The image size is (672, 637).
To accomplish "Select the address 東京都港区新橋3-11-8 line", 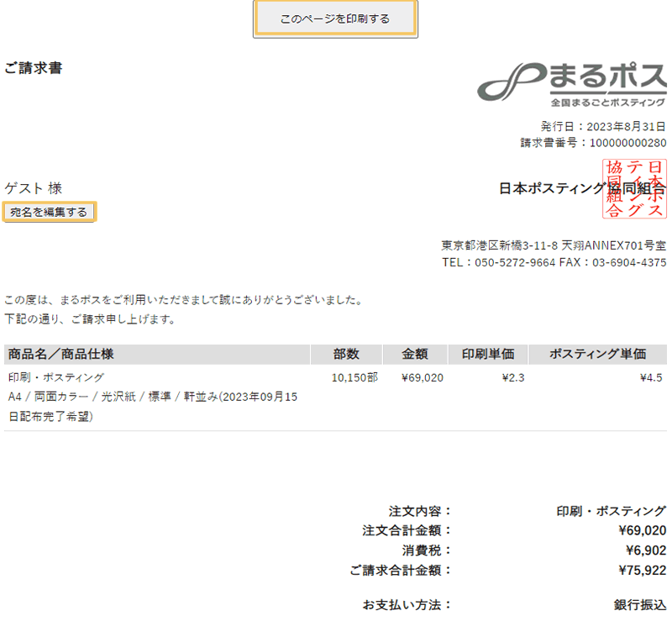I will 554,245.
